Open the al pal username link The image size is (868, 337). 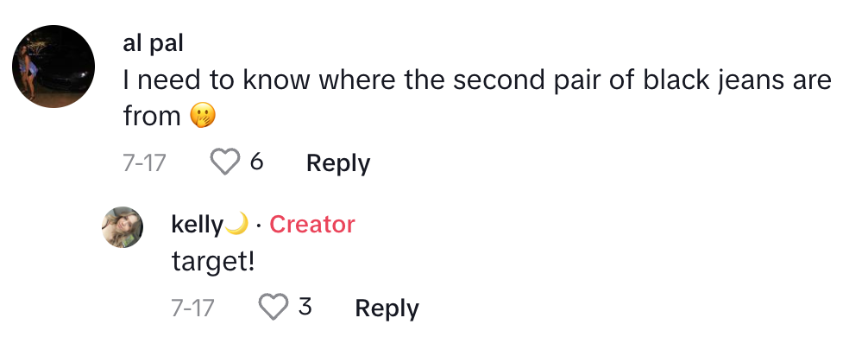[x=153, y=43]
